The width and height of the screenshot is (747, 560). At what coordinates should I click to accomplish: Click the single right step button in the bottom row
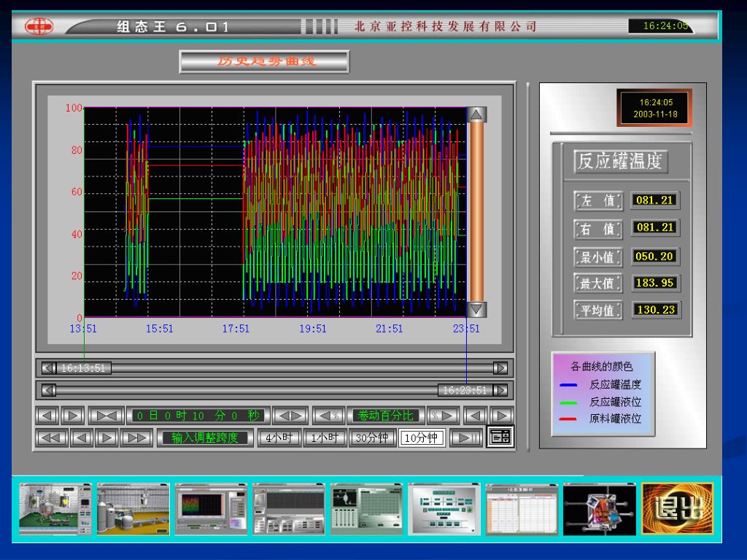click(x=107, y=437)
